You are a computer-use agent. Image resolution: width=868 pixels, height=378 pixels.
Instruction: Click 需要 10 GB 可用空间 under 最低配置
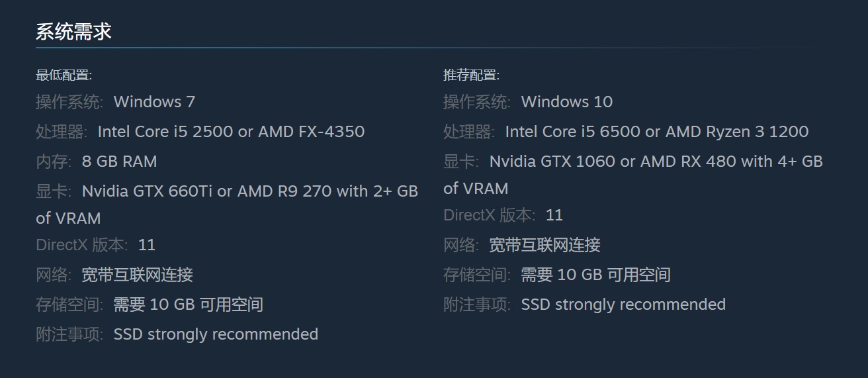[x=188, y=305]
